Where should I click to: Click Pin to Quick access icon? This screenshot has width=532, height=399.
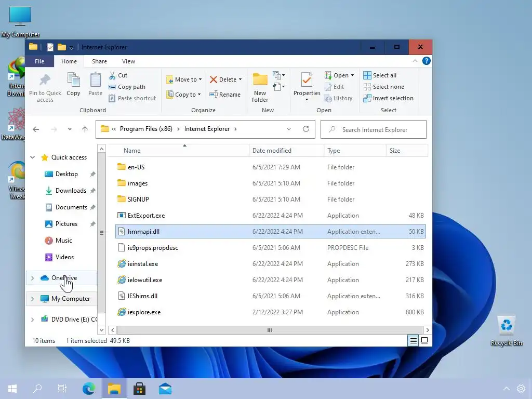tap(45, 80)
